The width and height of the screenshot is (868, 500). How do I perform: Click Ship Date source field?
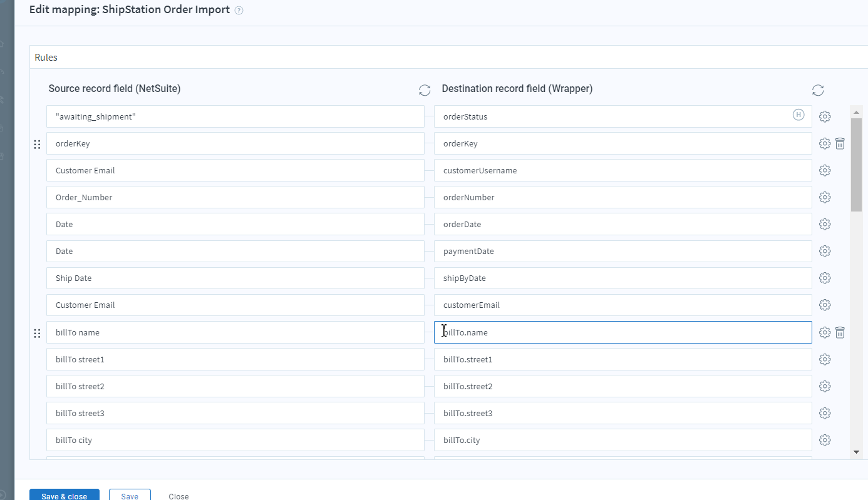tap(235, 278)
